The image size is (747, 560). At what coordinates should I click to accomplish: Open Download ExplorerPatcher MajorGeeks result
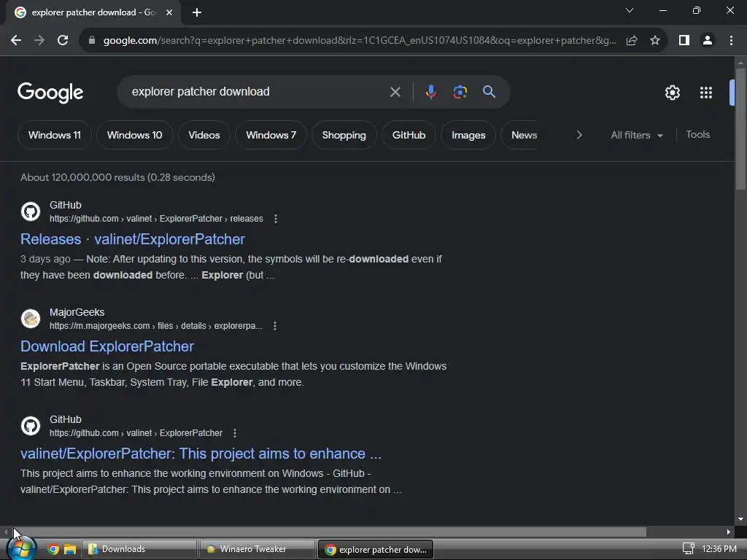(107, 346)
